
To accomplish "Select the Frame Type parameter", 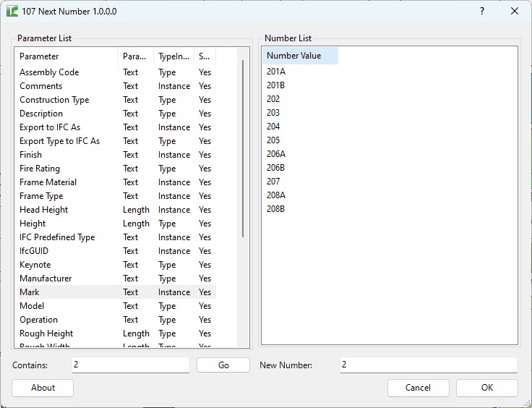I will pyautogui.click(x=117, y=196).
